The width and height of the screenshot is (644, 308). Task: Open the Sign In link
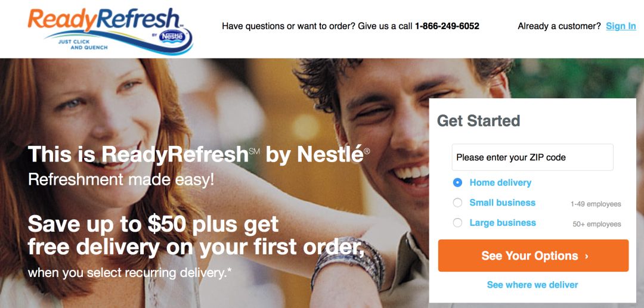pos(621,26)
